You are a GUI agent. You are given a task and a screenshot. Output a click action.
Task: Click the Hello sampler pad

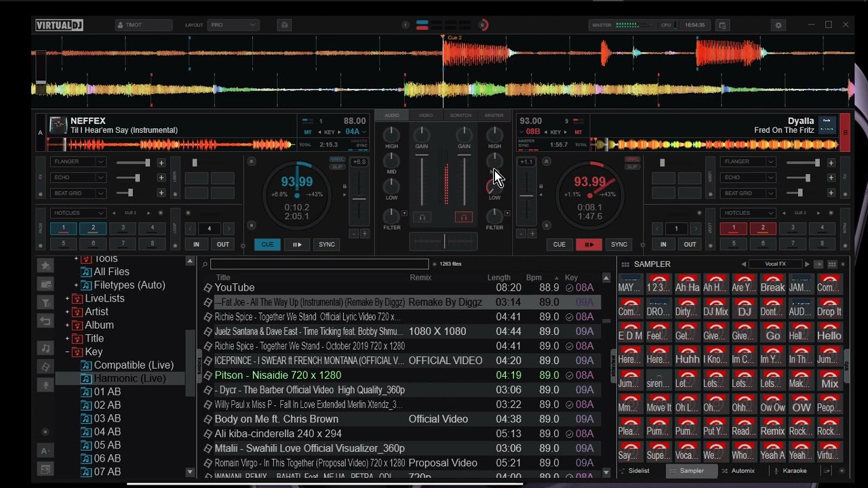[x=829, y=331]
